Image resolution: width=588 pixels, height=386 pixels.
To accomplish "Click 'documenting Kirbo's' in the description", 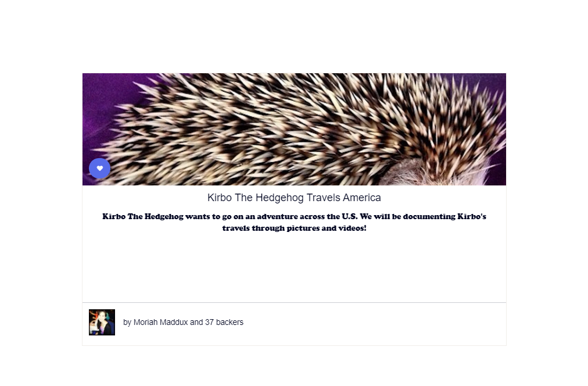I will click(444, 216).
